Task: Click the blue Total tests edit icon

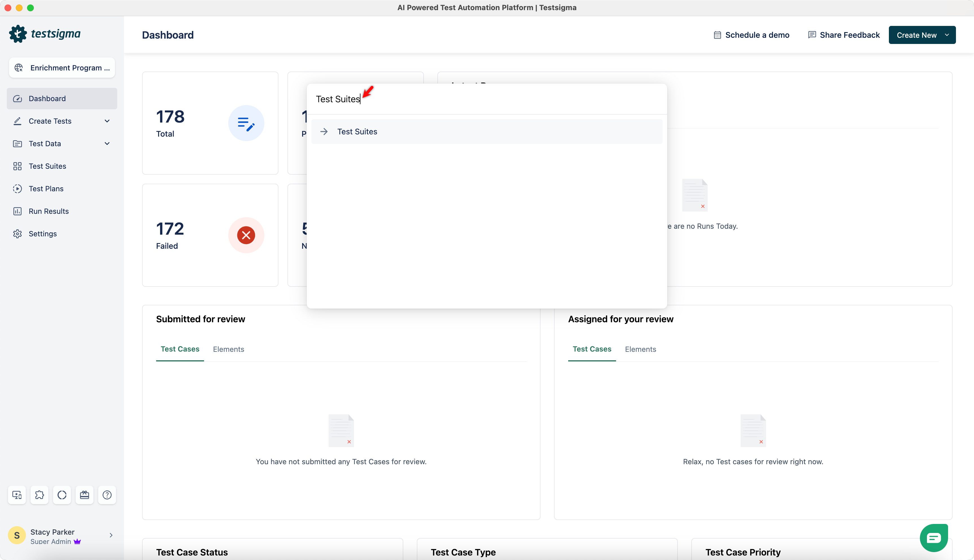Action: [x=246, y=123]
